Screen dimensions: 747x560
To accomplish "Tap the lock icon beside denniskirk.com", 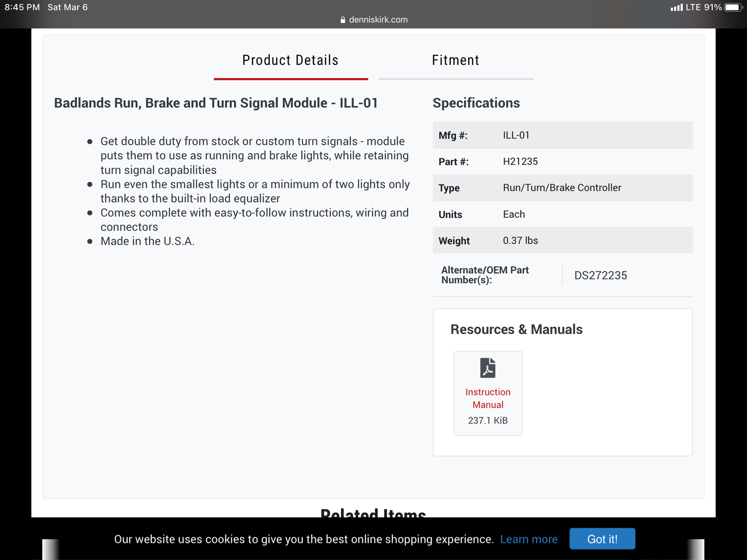I will (343, 20).
